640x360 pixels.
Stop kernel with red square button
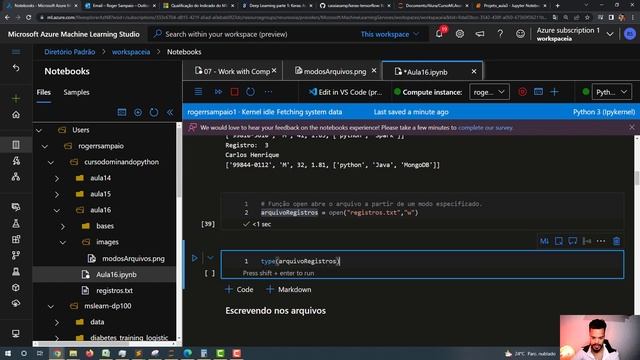click(x=234, y=92)
